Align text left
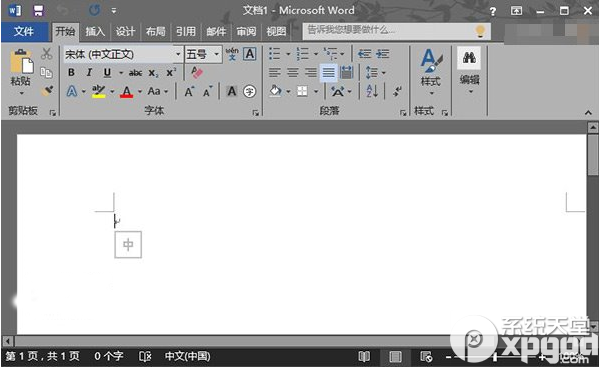Viewport: 599px width, 367px height. 274,73
